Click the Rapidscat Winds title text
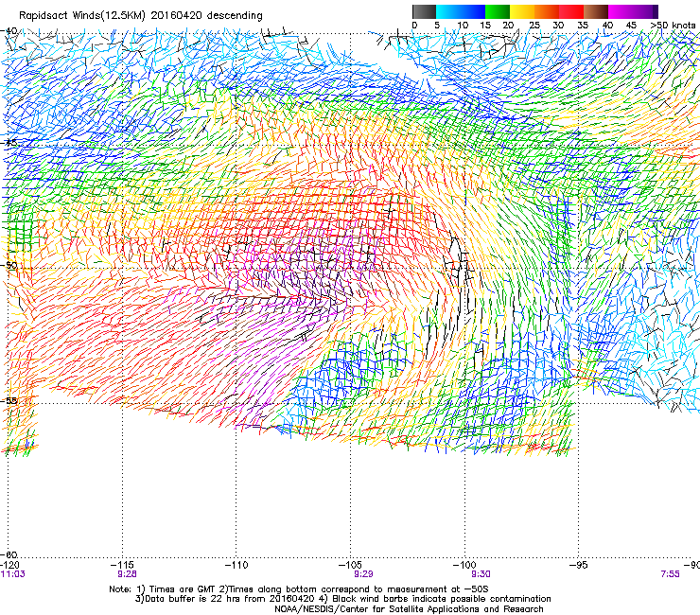Image resolution: width=700 pixels, height=615 pixels. 141,16
